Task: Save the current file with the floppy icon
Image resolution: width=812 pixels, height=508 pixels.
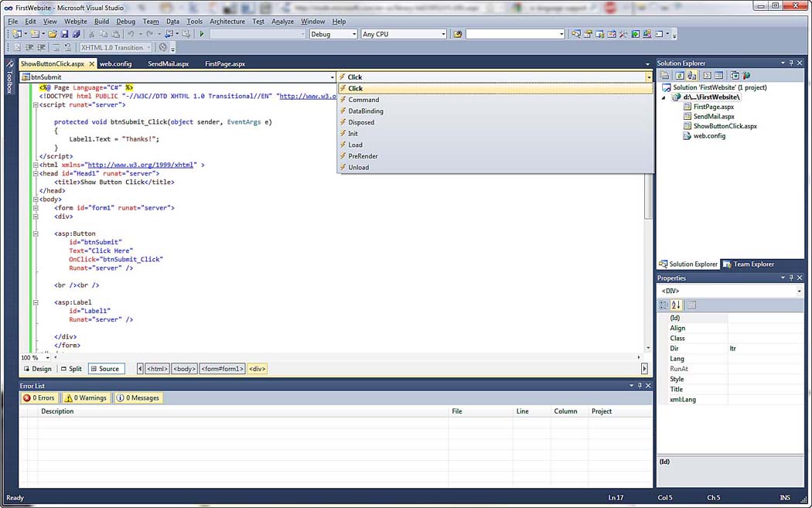Action: click(65, 34)
